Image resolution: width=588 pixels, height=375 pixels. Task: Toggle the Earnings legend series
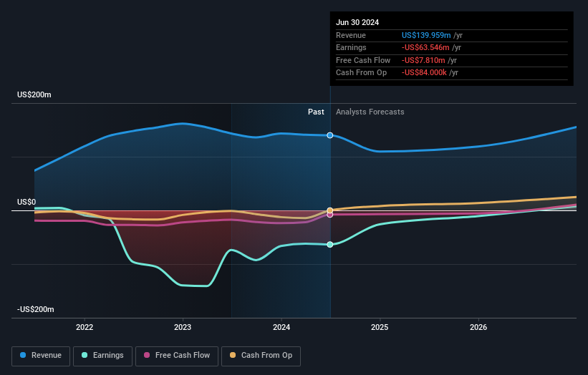pyautogui.click(x=102, y=356)
